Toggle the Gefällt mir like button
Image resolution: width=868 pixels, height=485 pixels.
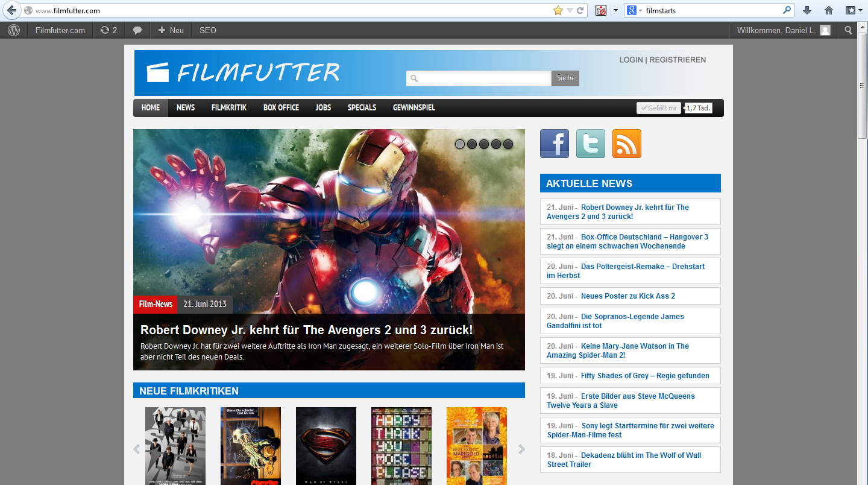pyautogui.click(x=658, y=108)
